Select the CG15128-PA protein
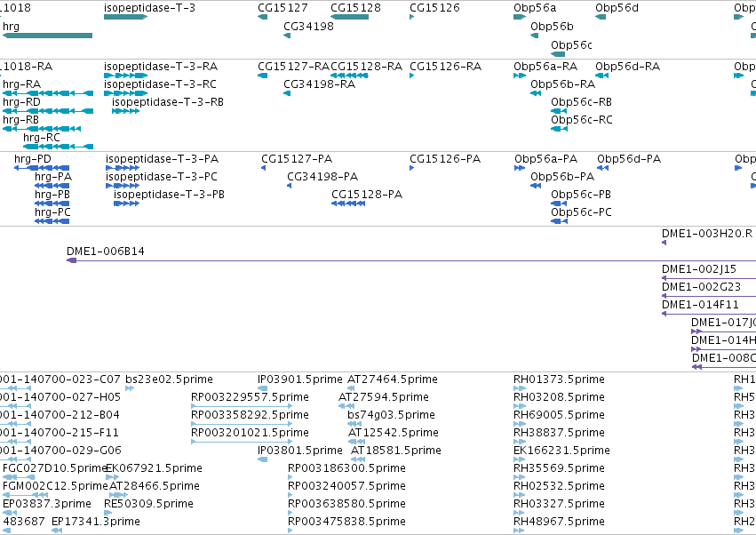The image size is (756, 535). [x=348, y=204]
